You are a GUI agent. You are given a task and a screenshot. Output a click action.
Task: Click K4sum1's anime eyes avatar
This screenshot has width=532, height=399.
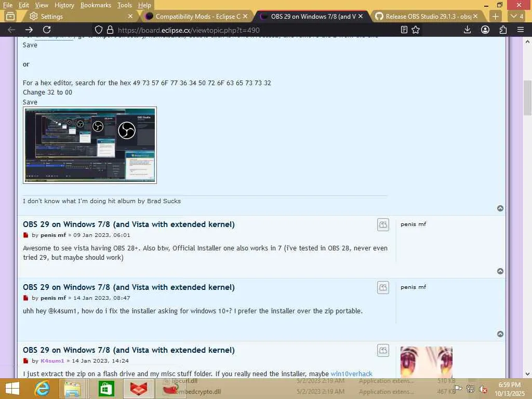(x=426, y=362)
